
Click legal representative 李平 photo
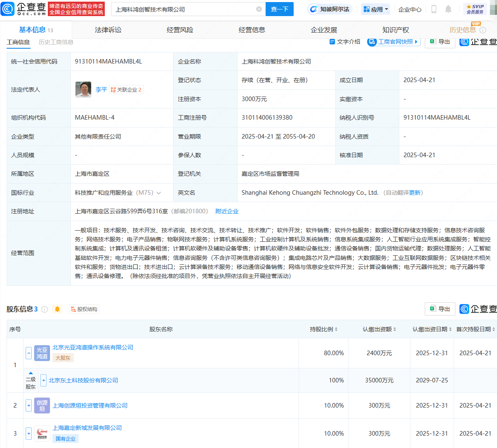pyautogui.click(x=83, y=90)
